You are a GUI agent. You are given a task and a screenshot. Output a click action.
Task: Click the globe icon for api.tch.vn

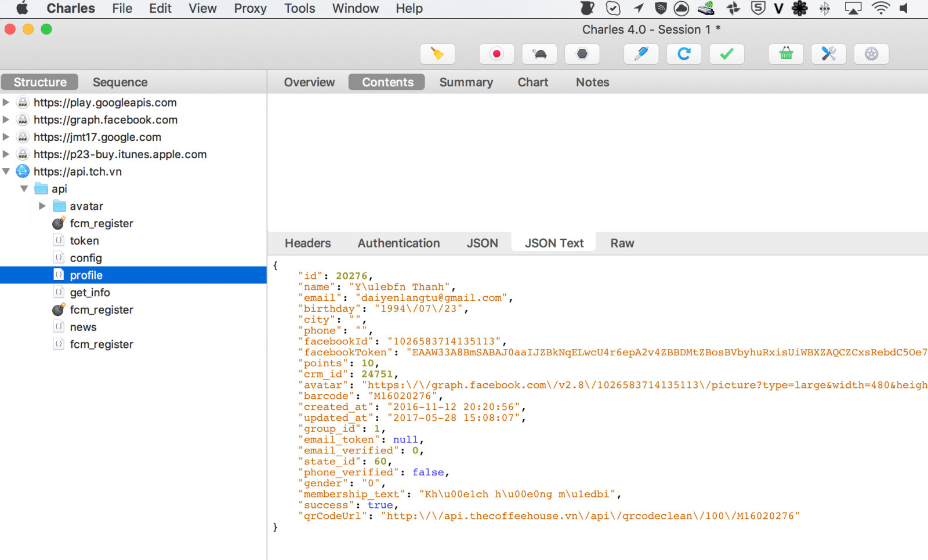pos(23,172)
